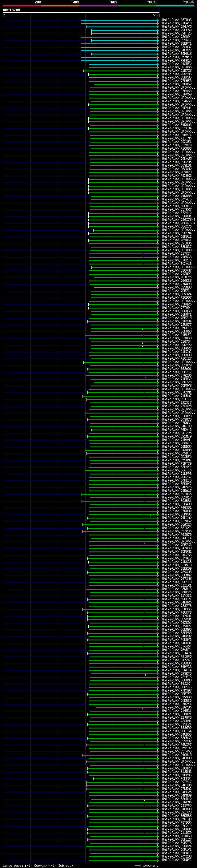Select hit UniRef100_B4RQA3

pos(177,125)
